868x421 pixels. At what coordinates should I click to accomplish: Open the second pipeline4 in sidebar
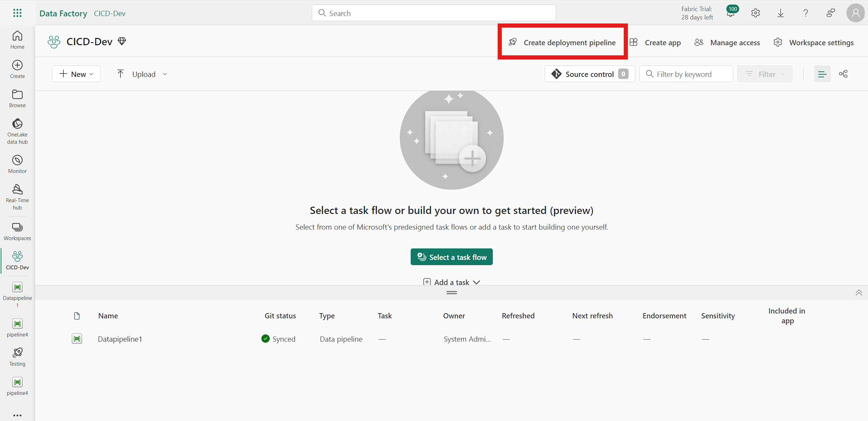coord(17,386)
